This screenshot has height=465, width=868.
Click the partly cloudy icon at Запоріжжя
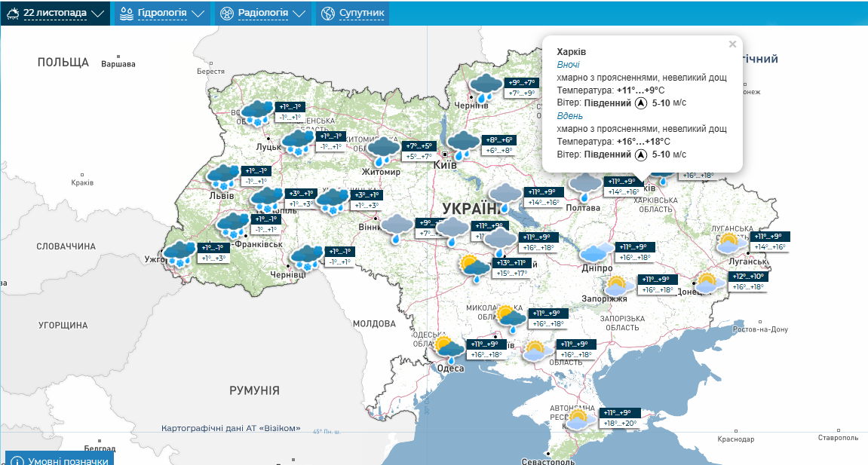tap(618, 286)
